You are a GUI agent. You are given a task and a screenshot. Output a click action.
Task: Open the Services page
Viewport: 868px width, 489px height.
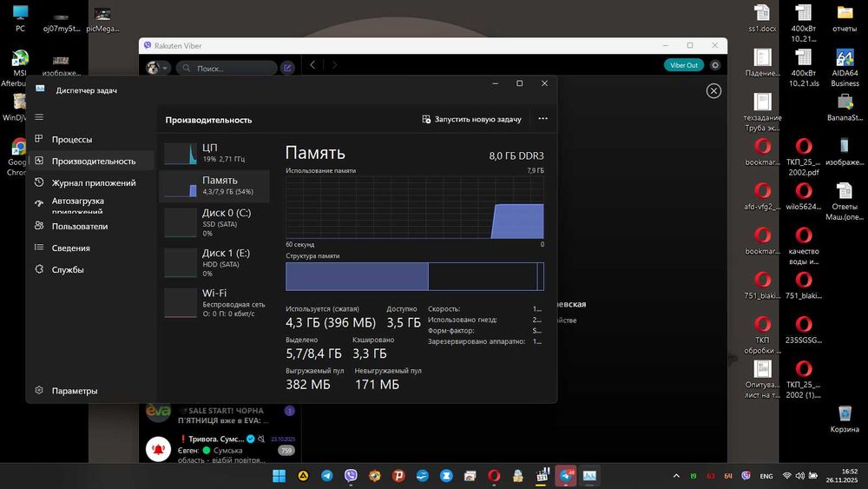91,269
